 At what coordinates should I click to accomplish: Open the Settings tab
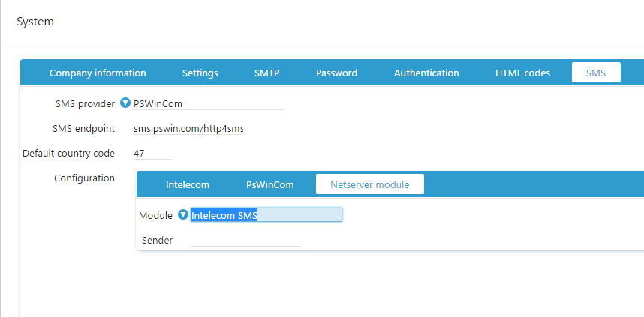pyautogui.click(x=200, y=73)
